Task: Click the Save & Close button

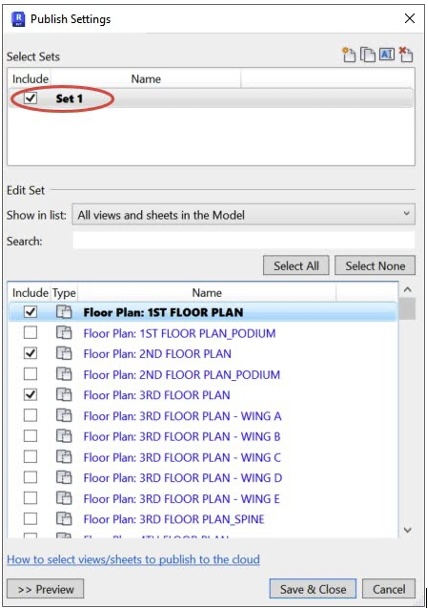Action: pyautogui.click(x=313, y=589)
